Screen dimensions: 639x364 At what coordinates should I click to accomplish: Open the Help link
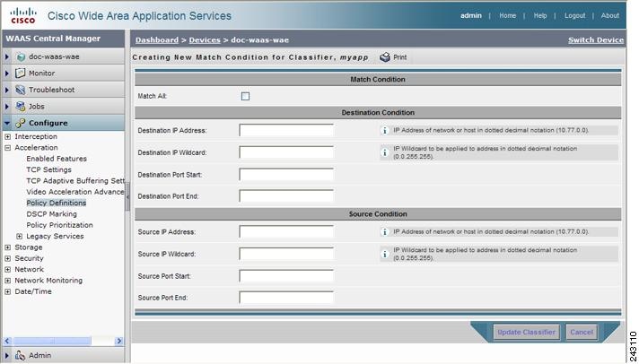point(540,15)
